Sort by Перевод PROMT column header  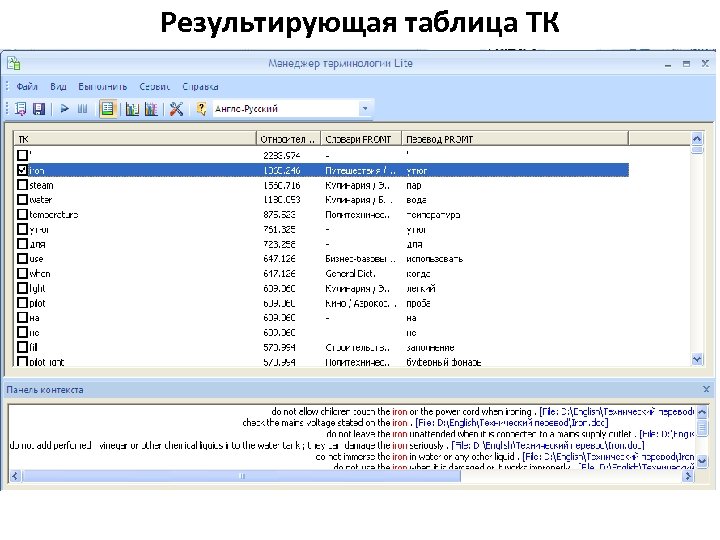pyautogui.click(x=515, y=139)
